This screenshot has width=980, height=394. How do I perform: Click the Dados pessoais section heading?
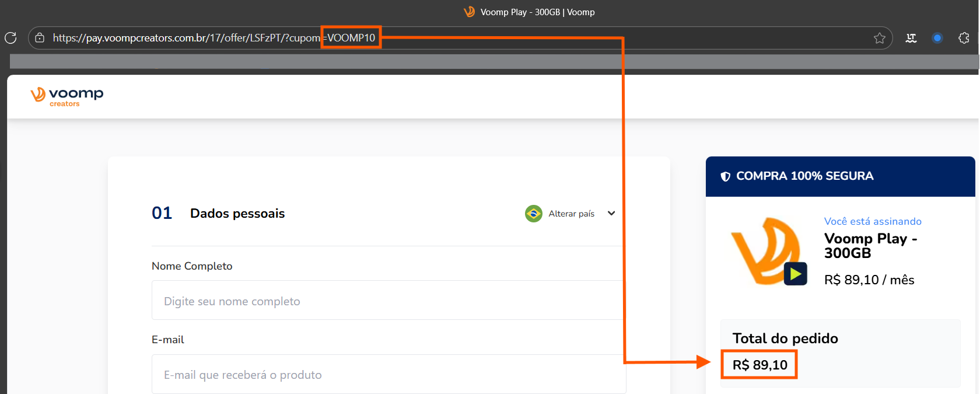click(237, 214)
